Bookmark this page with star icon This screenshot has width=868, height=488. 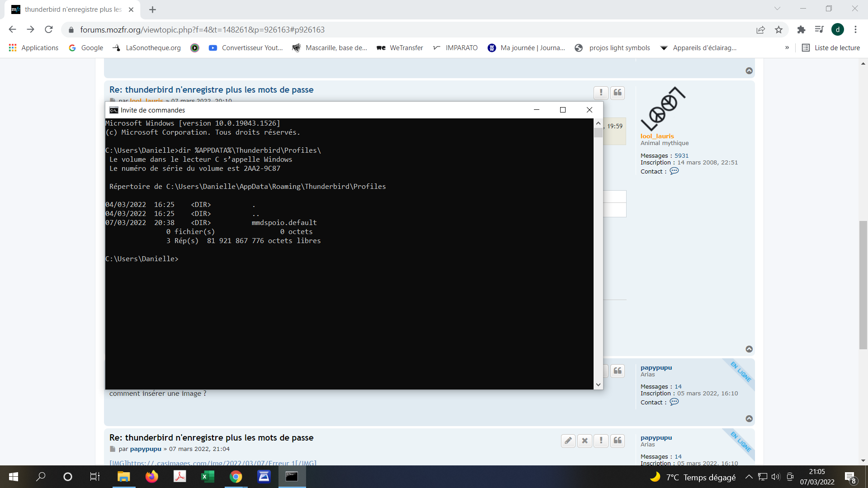click(778, 30)
